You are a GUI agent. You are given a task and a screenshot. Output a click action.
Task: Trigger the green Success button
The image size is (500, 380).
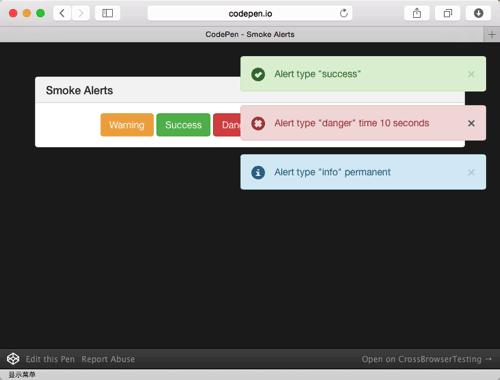point(183,125)
